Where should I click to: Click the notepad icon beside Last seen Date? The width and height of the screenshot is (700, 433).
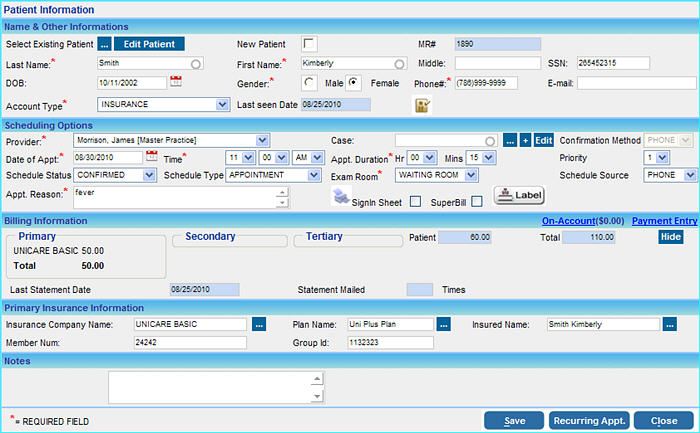(422, 104)
